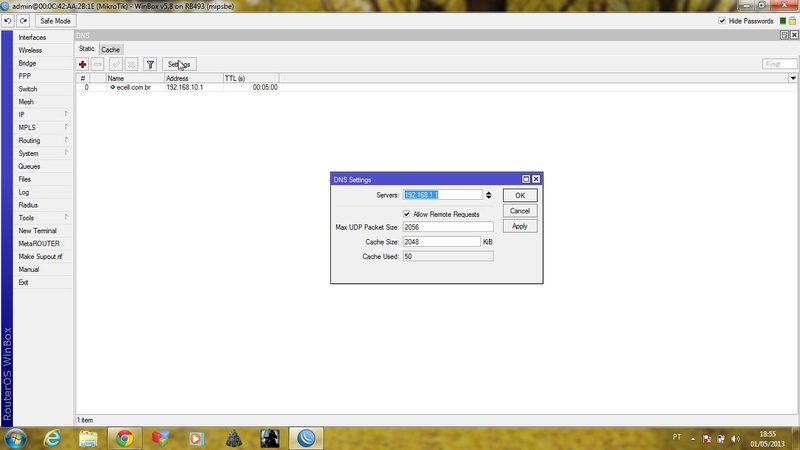
Task: Open the column selector dropdown arrow
Action: click(793, 78)
